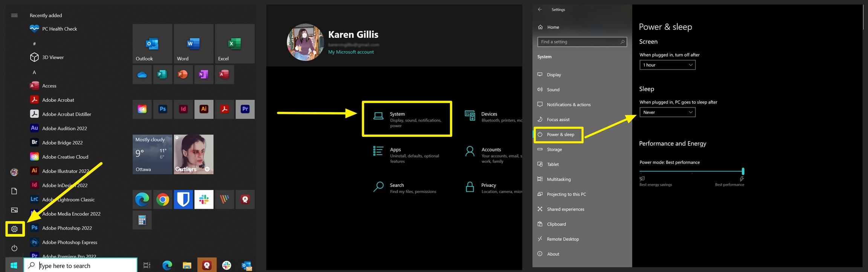
Task: Click the Power mode slider
Action: pyautogui.click(x=691, y=171)
